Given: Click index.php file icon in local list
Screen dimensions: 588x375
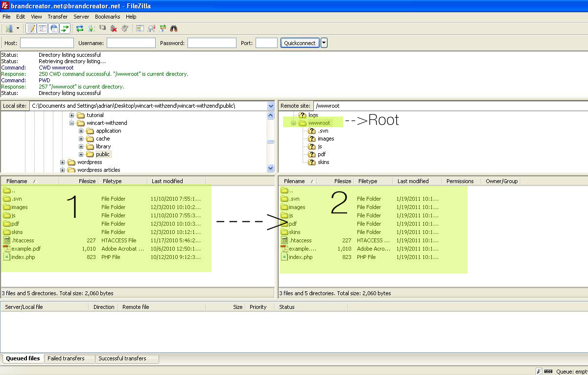Looking at the screenshot, I should [x=7, y=257].
